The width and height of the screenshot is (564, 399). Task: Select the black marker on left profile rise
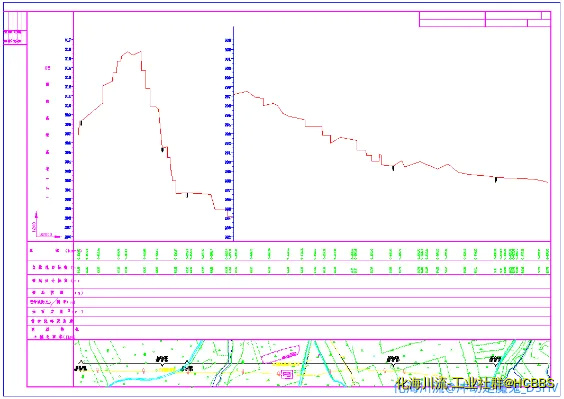(x=81, y=123)
